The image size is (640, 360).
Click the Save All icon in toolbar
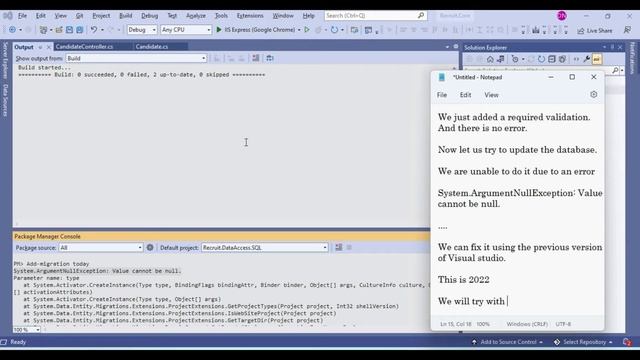[x=80, y=30]
